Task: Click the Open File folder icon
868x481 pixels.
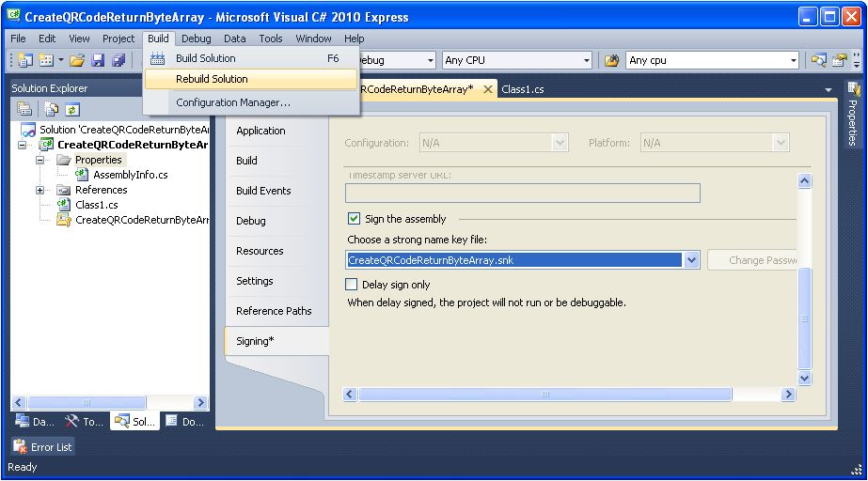Action: (x=77, y=60)
